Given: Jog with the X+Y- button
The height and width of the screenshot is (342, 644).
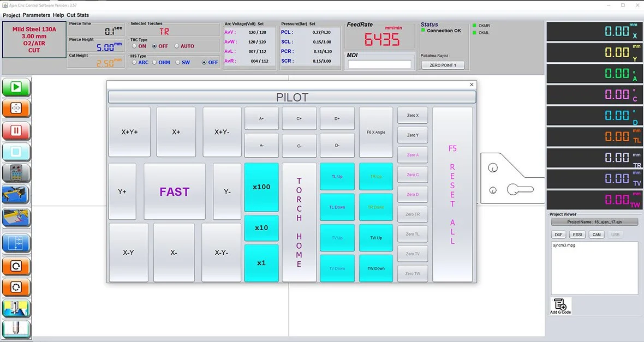Looking at the screenshot, I should 222,132.
